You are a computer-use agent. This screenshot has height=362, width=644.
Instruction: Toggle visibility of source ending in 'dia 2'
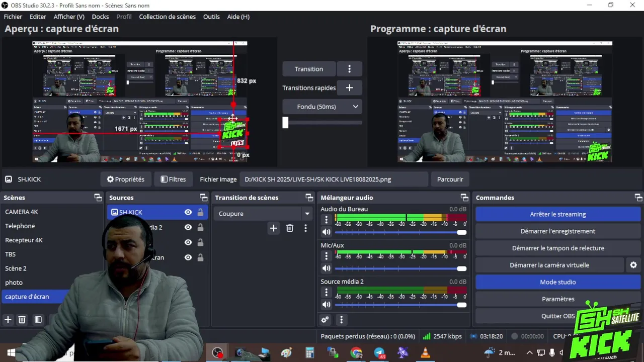coord(188,227)
